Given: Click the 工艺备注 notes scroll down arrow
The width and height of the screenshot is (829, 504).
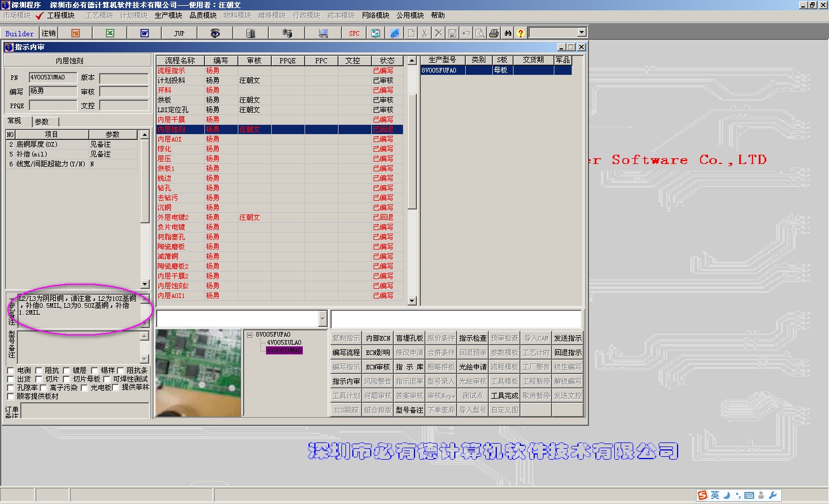Looking at the screenshot, I should click(x=145, y=324).
